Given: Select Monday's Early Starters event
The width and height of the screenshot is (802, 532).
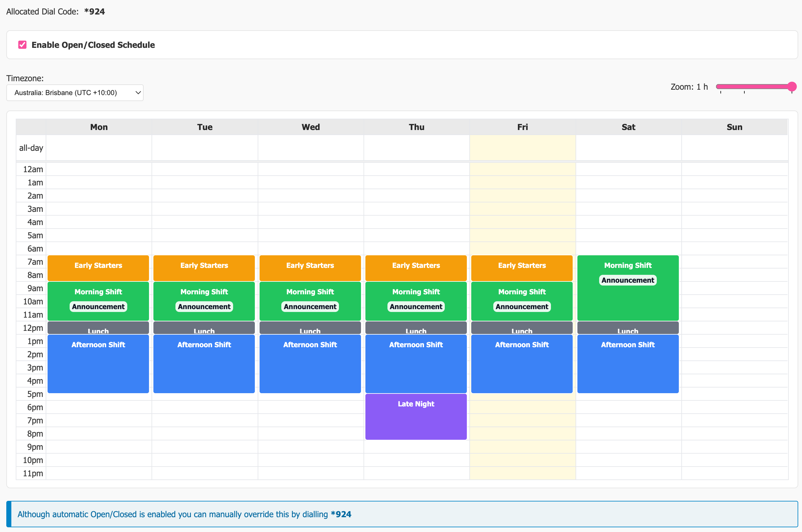Looking at the screenshot, I should click(98, 268).
